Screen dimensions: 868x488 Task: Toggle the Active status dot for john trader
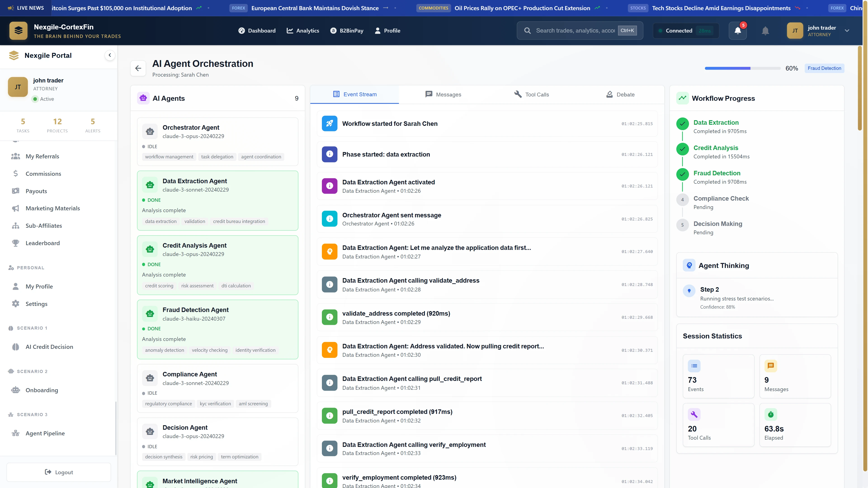[x=36, y=99]
